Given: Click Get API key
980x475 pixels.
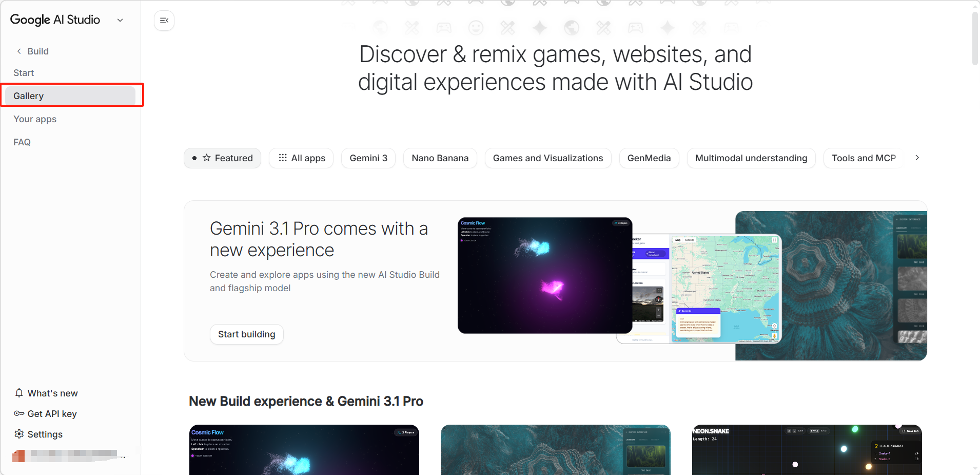Looking at the screenshot, I should (46, 414).
